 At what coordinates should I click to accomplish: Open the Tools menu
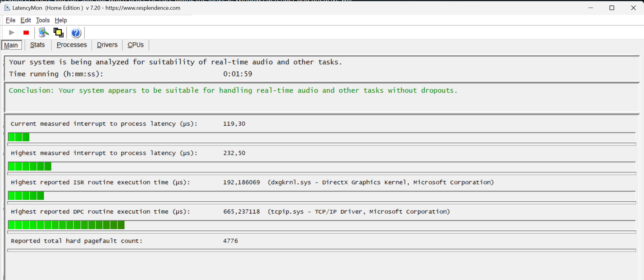tap(43, 20)
